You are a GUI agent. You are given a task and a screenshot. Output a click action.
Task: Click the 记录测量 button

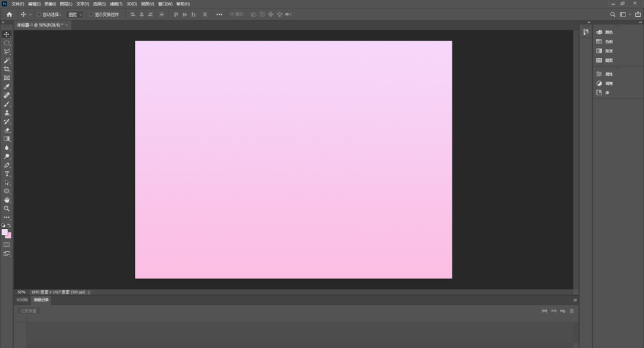coord(29,310)
